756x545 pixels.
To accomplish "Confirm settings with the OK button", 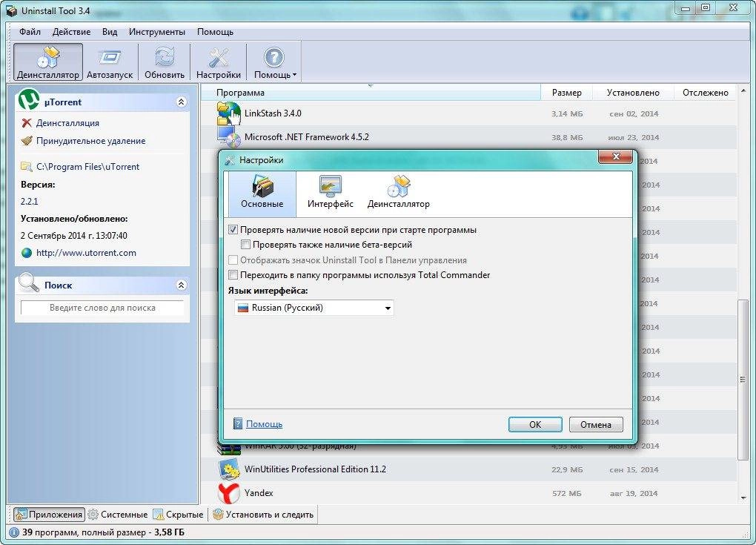I will [x=535, y=424].
